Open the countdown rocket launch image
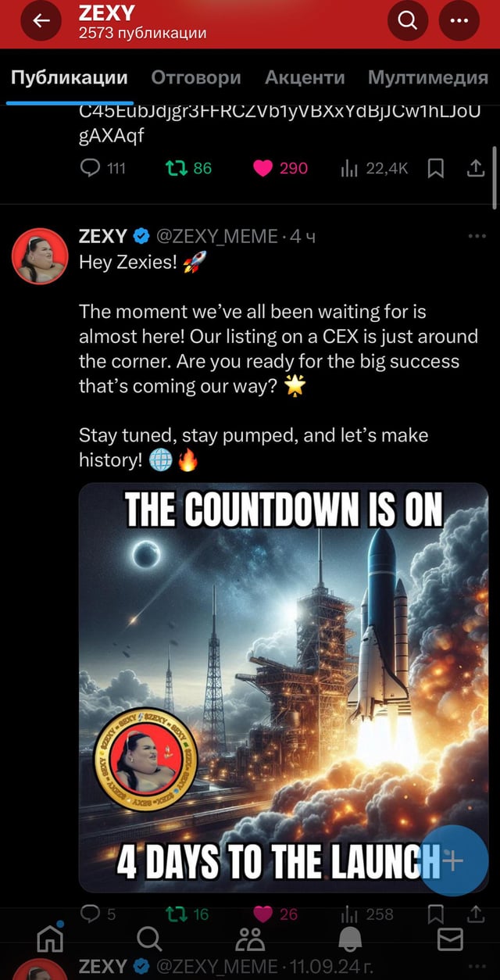 284,688
